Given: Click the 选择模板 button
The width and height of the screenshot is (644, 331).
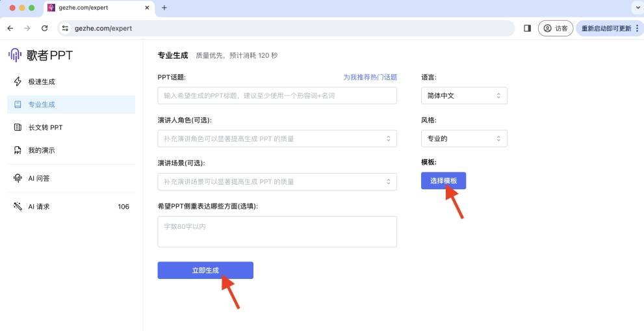Looking at the screenshot, I should pos(444,181).
